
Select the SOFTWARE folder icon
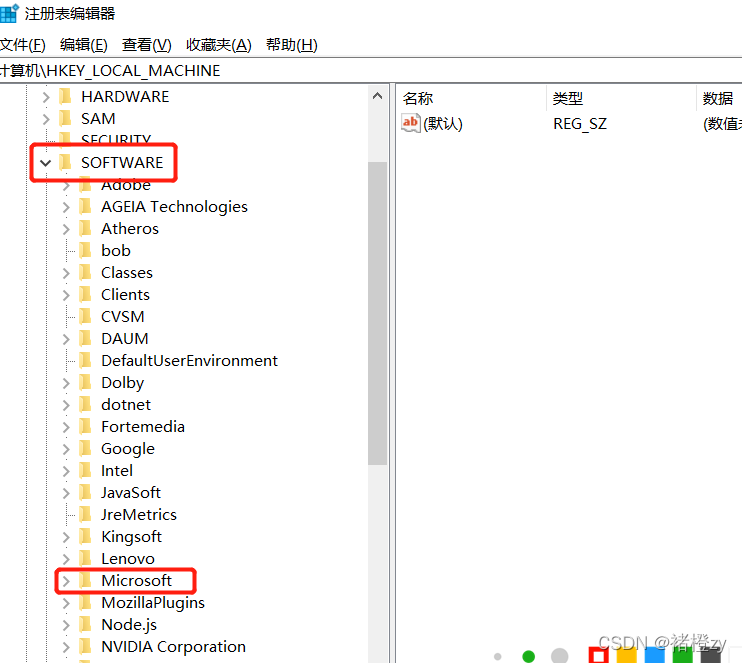(x=65, y=162)
